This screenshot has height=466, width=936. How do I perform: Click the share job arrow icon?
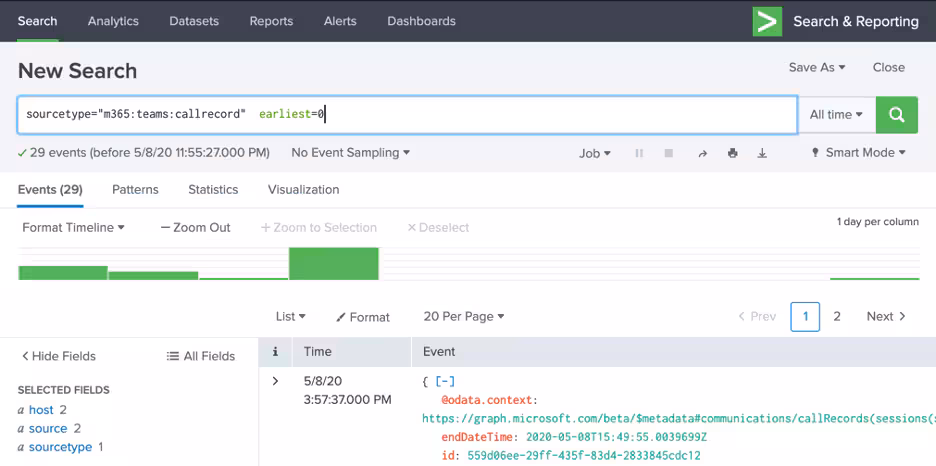pos(702,153)
